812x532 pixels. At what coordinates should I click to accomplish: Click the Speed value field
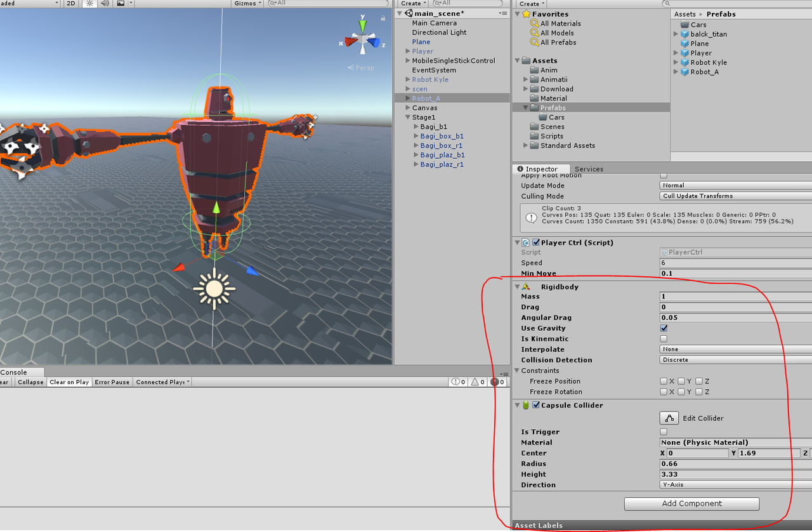(x=735, y=263)
